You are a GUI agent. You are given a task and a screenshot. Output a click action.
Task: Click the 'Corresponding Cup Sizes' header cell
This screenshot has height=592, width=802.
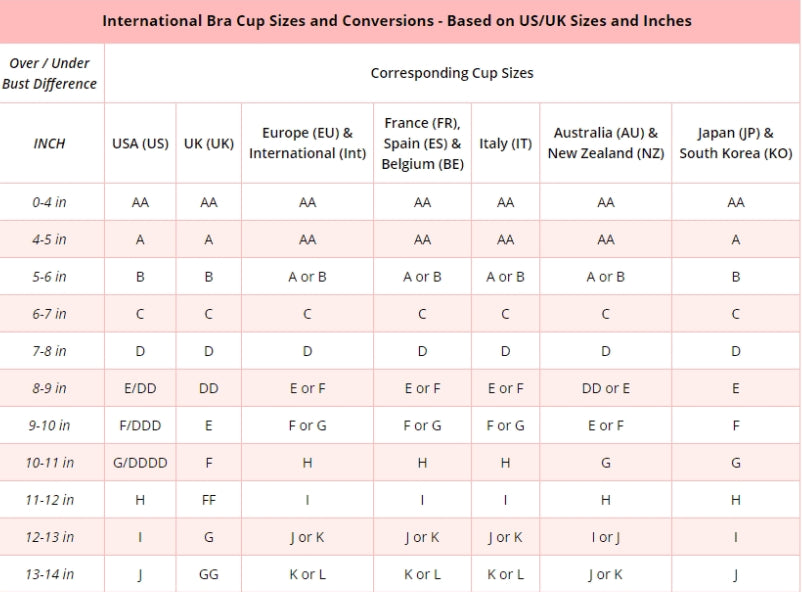[452, 73]
